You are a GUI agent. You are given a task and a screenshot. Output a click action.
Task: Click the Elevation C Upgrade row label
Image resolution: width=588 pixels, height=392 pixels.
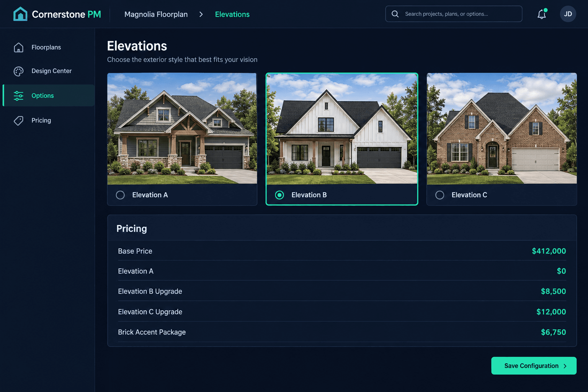click(x=150, y=312)
